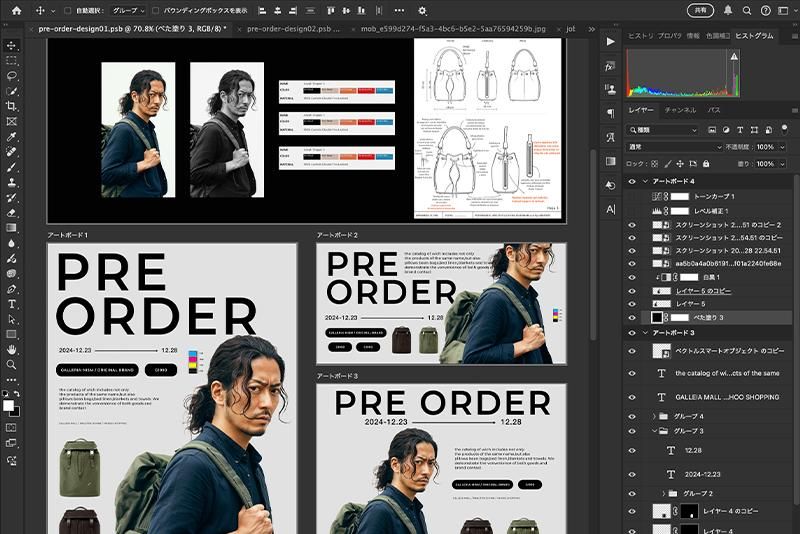Pick the Eyedropper tool
The height and width of the screenshot is (534, 800).
tap(12, 136)
